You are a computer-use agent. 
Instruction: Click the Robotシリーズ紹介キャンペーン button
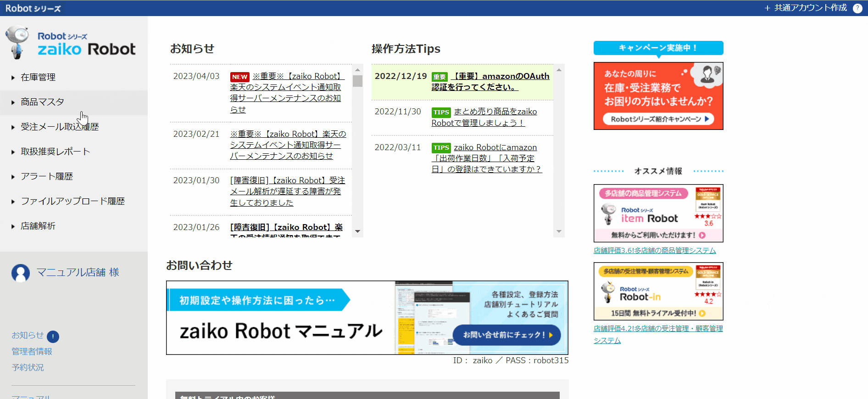pyautogui.click(x=658, y=119)
